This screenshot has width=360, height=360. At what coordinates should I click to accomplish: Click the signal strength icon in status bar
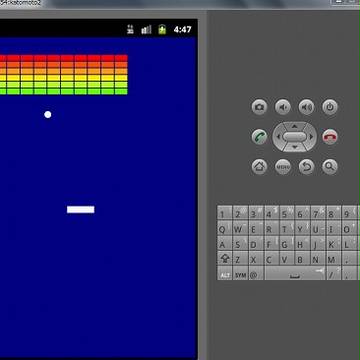click(x=146, y=30)
